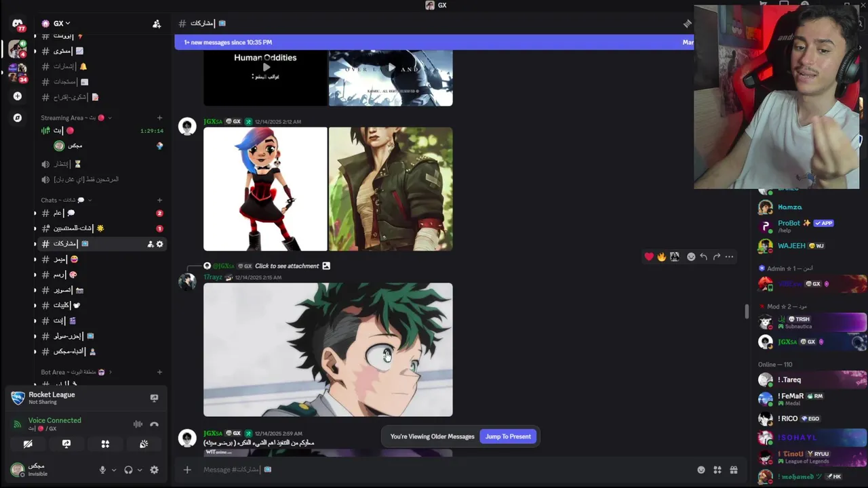This screenshot has height=488, width=868.
Task: Open output device options arrow beside headphones
Action: [140, 470]
